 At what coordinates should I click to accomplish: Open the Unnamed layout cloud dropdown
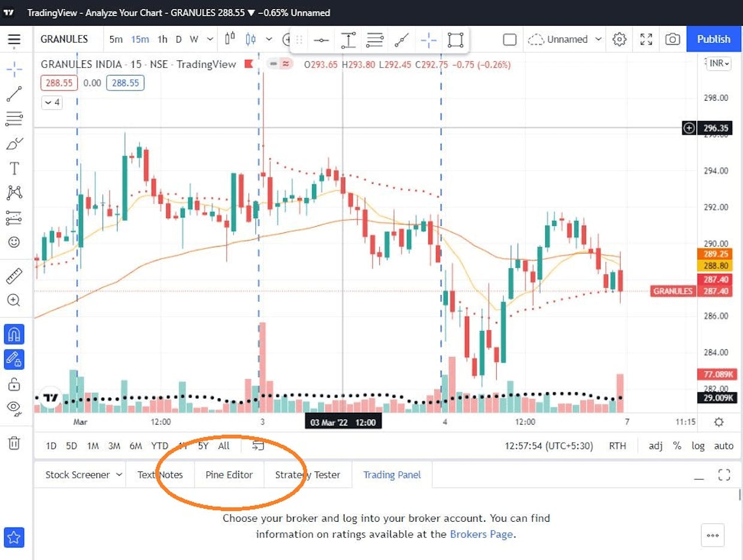tap(565, 40)
